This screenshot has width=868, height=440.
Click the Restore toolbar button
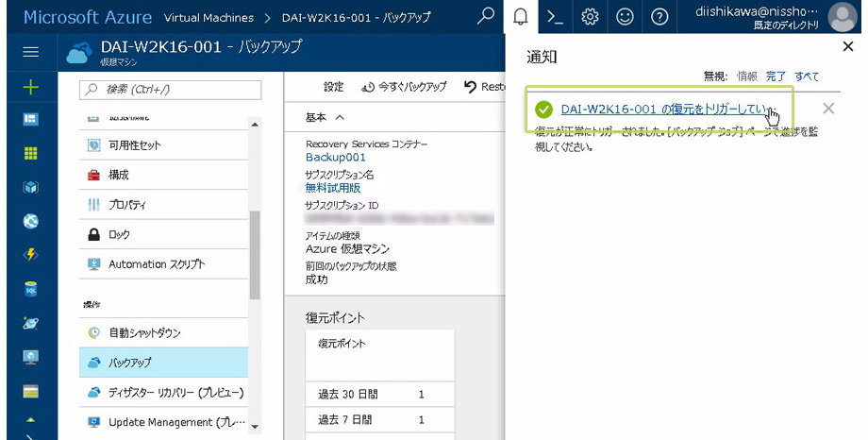(x=484, y=87)
